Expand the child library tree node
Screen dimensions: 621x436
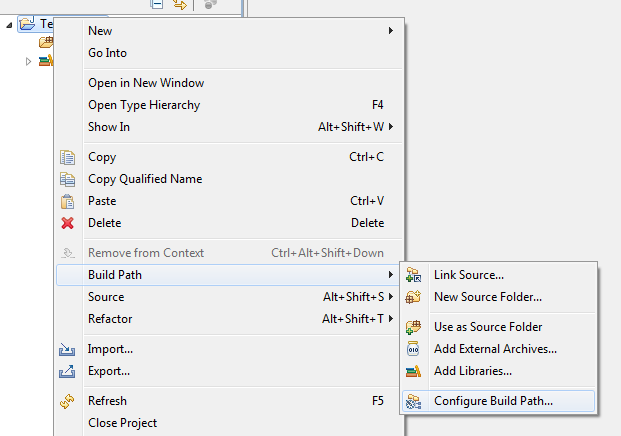(29, 61)
